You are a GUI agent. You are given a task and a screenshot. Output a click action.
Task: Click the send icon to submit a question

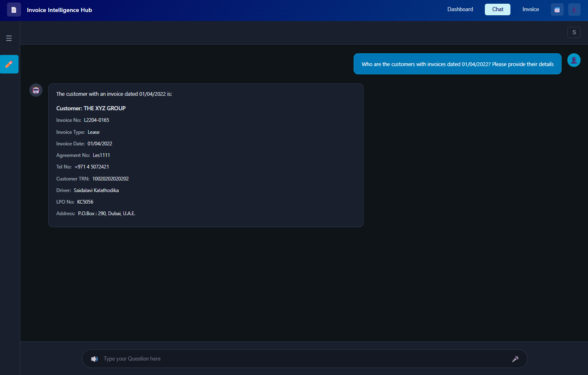point(515,358)
